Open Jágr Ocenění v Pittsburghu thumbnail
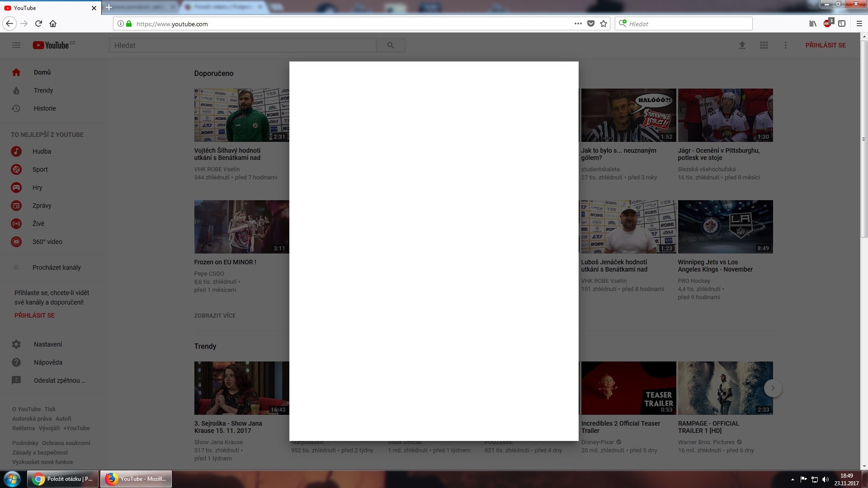Screen dimensions: 868x488 pos(725,115)
